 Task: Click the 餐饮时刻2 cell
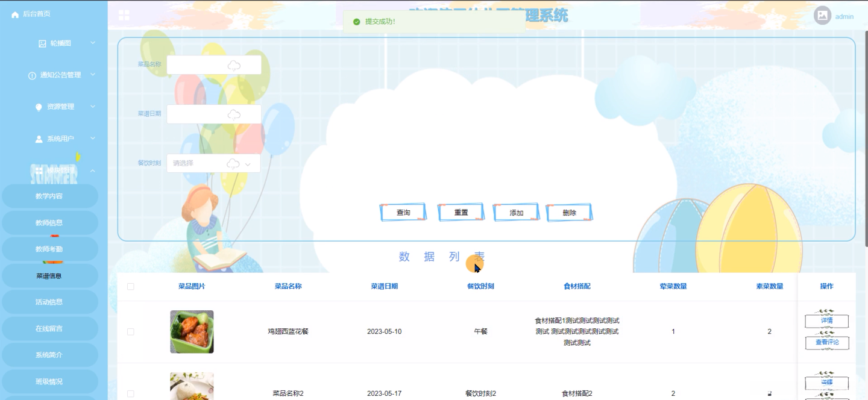point(480,394)
